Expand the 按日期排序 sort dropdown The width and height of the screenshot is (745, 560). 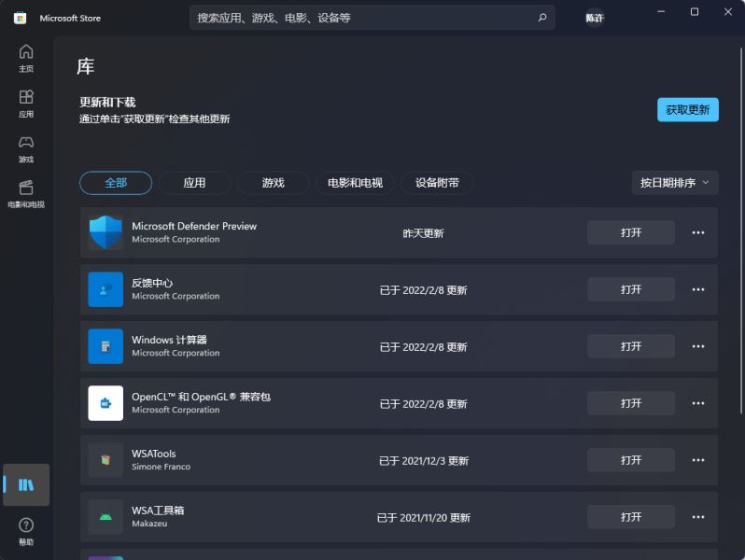[675, 183]
